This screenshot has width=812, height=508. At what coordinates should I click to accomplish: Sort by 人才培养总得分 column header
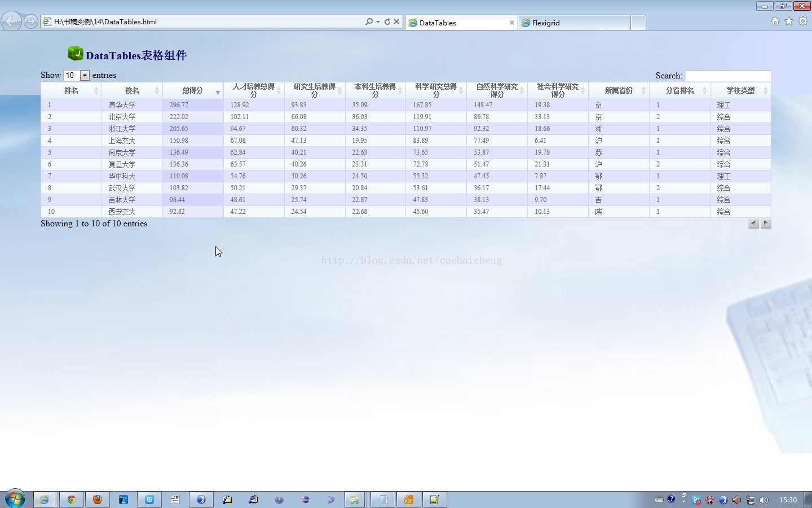point(254,90)
